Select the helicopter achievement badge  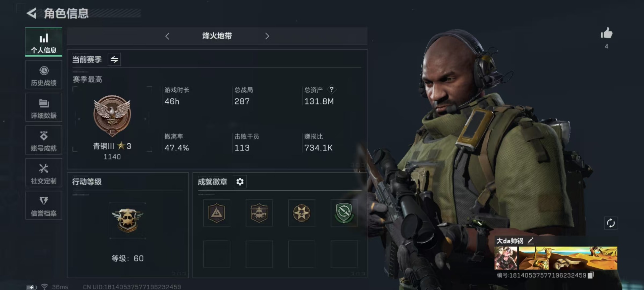click(x=259, y=213)
